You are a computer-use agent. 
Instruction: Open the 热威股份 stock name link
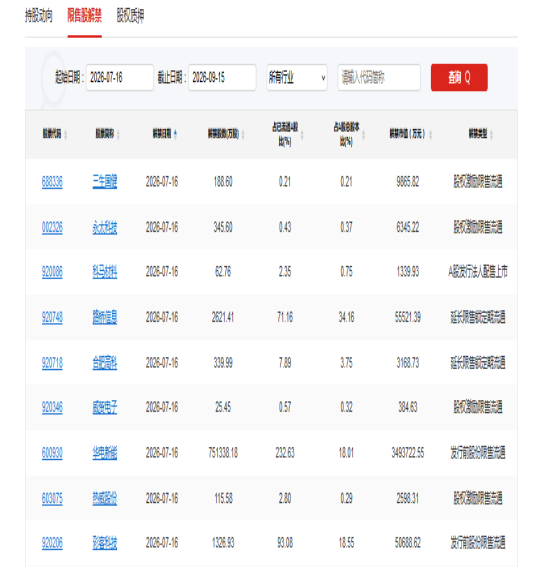[105, 498]
